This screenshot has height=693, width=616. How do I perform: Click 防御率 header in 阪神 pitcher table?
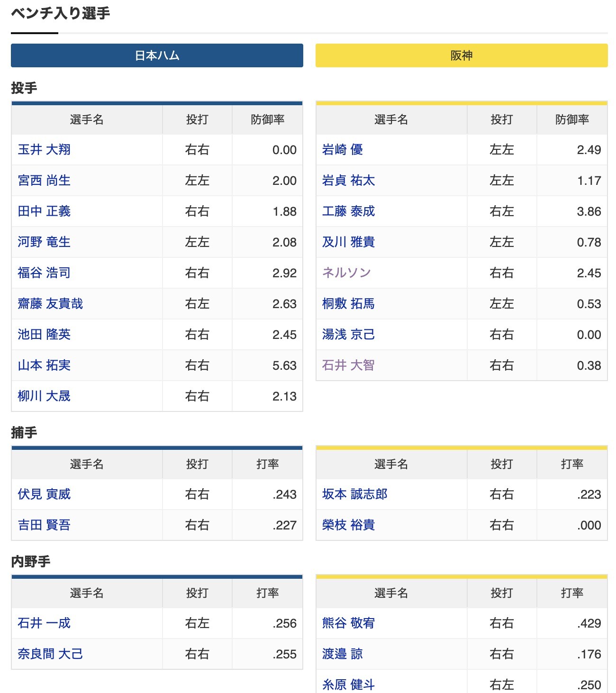click(572, 119)
